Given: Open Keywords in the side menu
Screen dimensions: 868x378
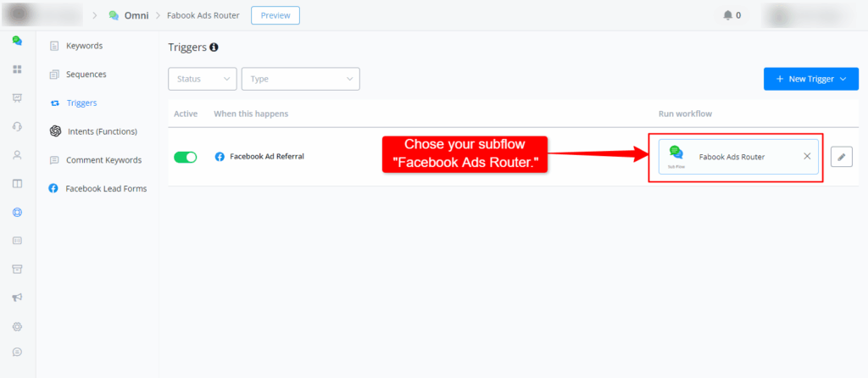Looking at the screenshot, I should 84,45.
